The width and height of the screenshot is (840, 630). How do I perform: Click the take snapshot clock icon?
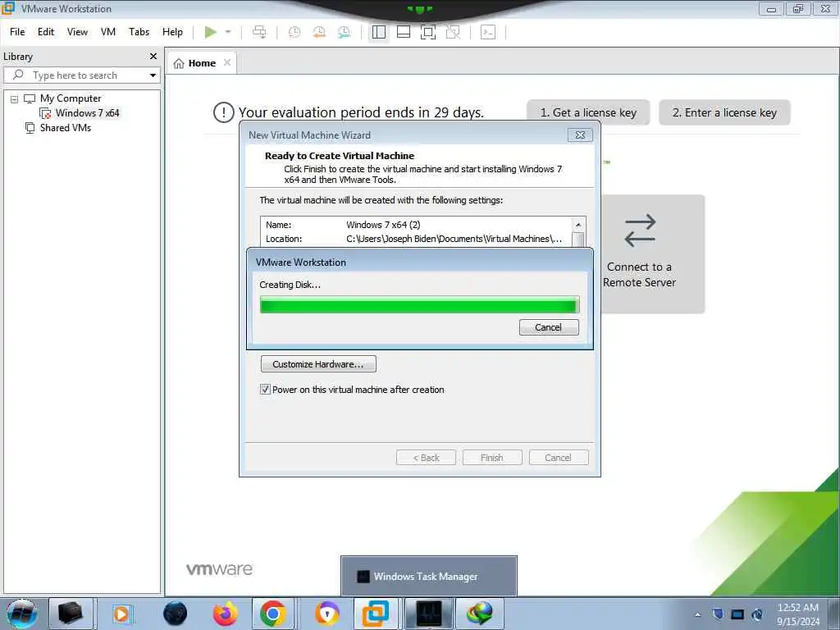tap(294, 32)
